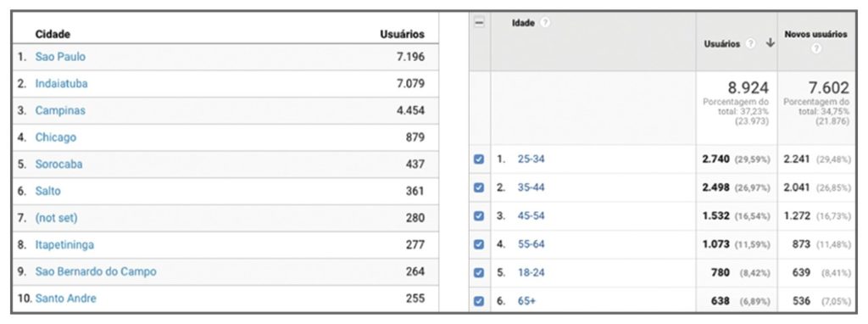Click the deselect-all minus box in header

(x=480, y=23)
